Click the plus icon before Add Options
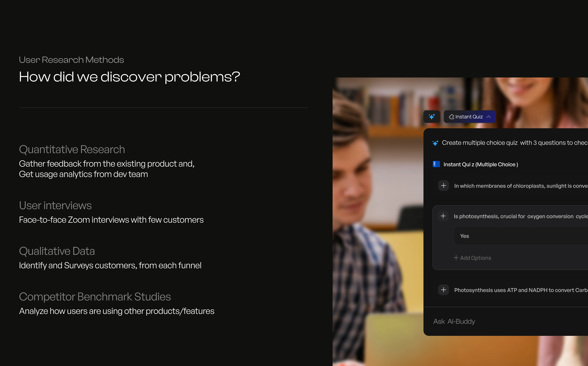The height and width of the screenshot is (366, 588). [x=456, y=258]
